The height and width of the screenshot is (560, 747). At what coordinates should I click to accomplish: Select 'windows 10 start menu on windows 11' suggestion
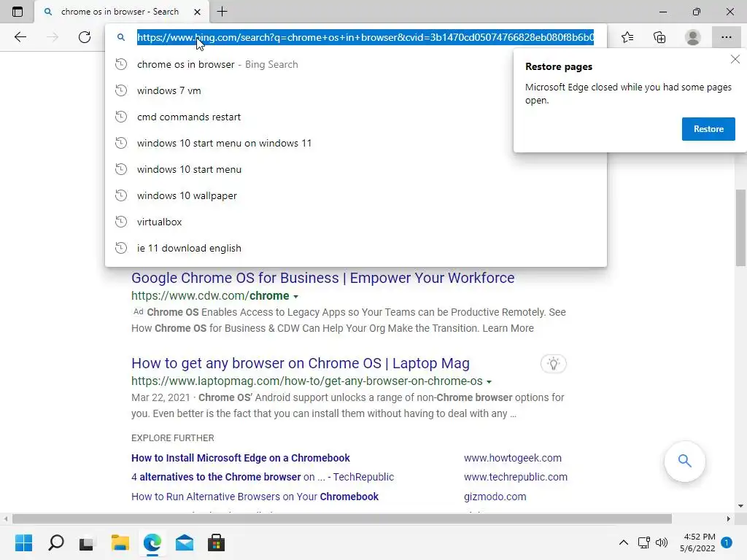point(356,143)
